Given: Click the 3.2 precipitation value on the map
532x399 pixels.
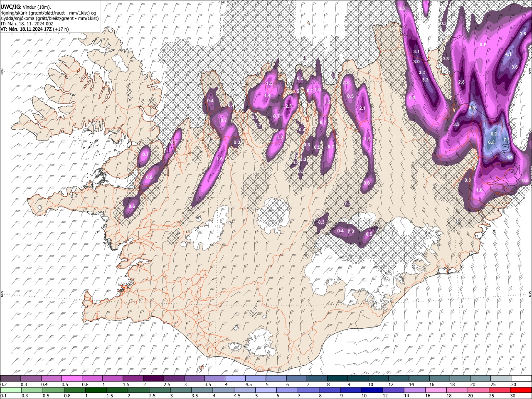Looking at the screenshot, I should tap(421, 72).
